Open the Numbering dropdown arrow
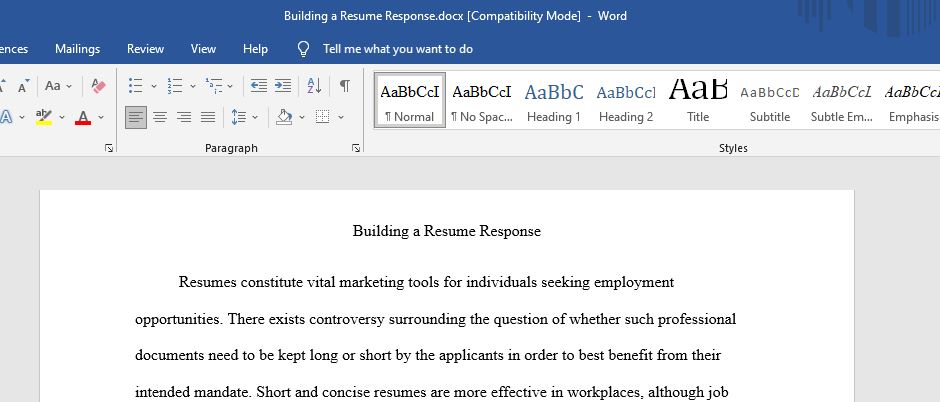Screen dimensions: 940x402 (192, 86)
